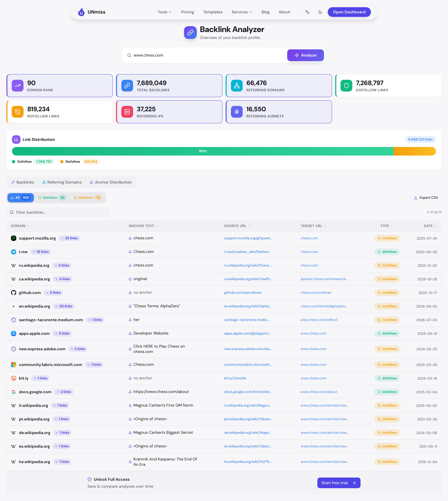Screen dimensions: 448x501
Task: Sort by the Anchor Text column
Action: coord(143,226)
